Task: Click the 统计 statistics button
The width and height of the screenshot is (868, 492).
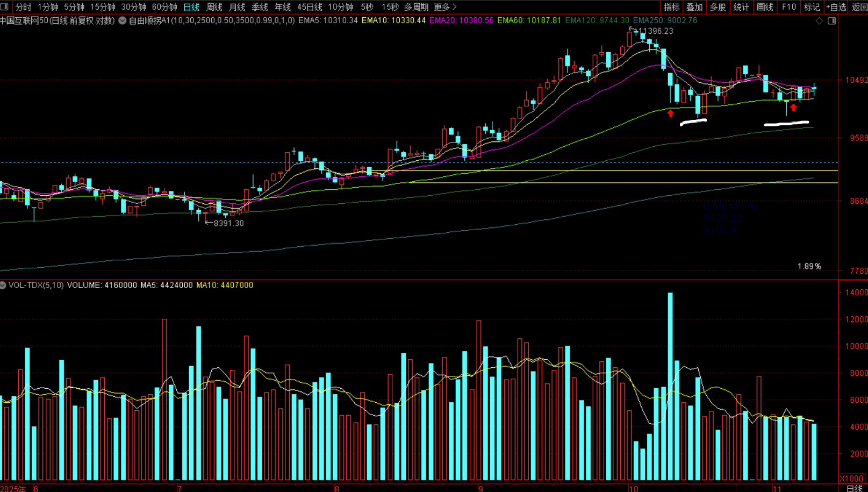Action: 741,7
